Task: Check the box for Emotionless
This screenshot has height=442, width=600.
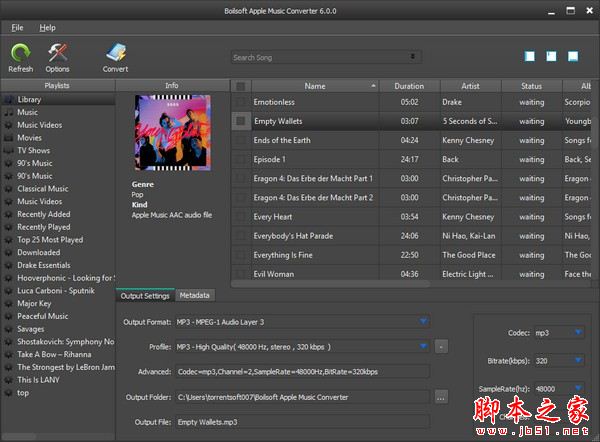Action: coord(241,102)
